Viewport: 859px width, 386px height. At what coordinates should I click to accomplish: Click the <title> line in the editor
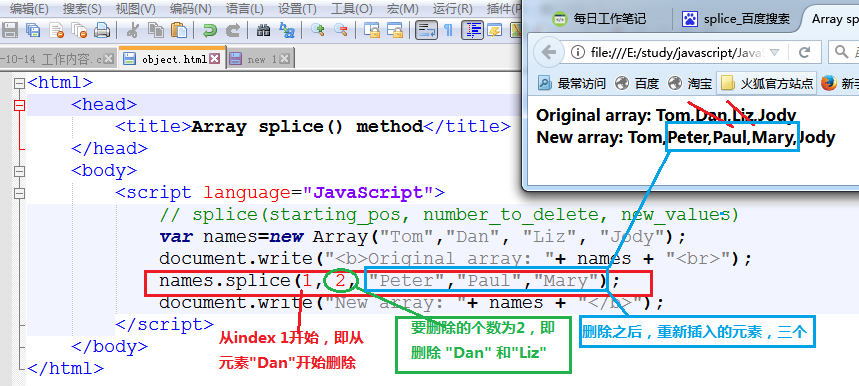pyautogui.click(x=313, y=127)
